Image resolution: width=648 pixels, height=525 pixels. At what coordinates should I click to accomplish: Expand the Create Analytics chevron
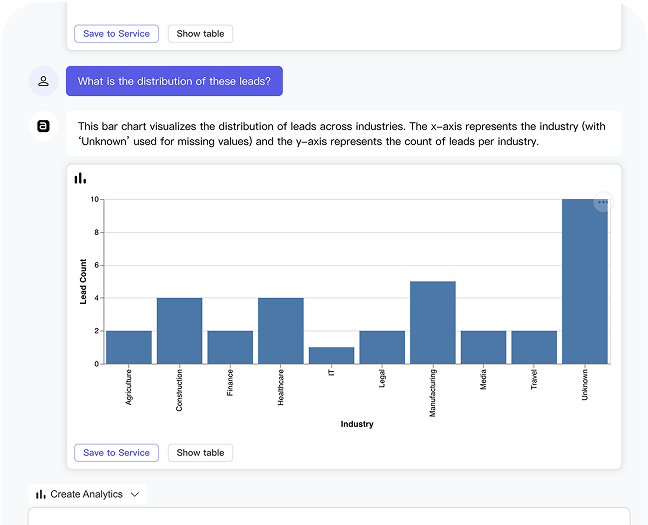(135, 494)
